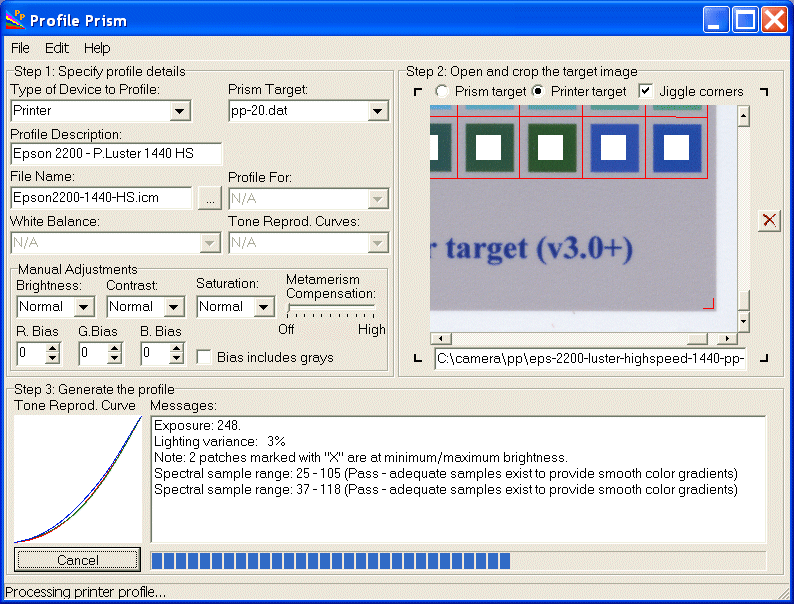Click the target image file path field
The width and height of the screenshot is (794, 604).
point(590,358)
